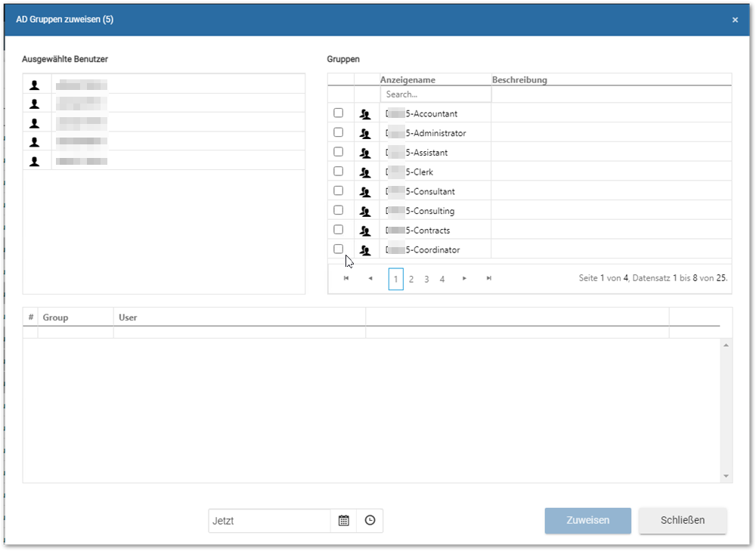Go to the last groups page
The image size is (756, 551).
(x=489, y=278)
